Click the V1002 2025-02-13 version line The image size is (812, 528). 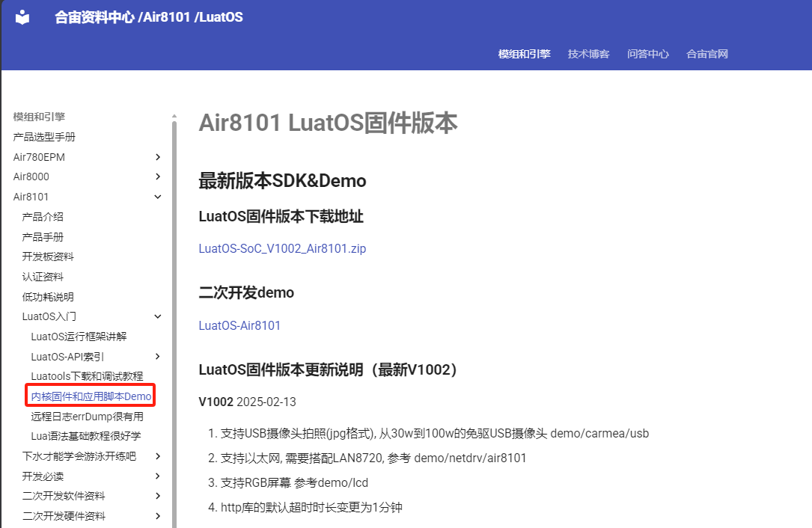pos(248,402)
